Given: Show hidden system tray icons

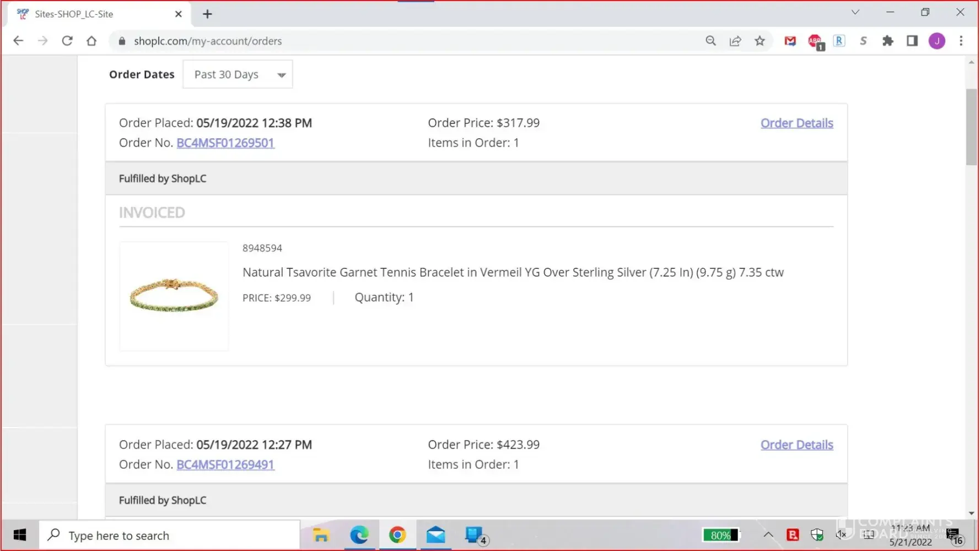Looking at the screenshot, I should coord(768,534).
